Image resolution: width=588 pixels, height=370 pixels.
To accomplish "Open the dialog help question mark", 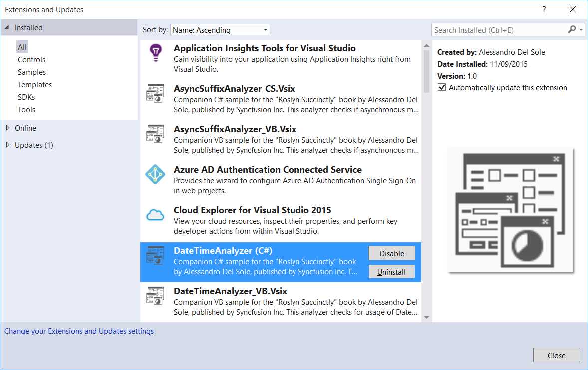I will click(544, 9).
